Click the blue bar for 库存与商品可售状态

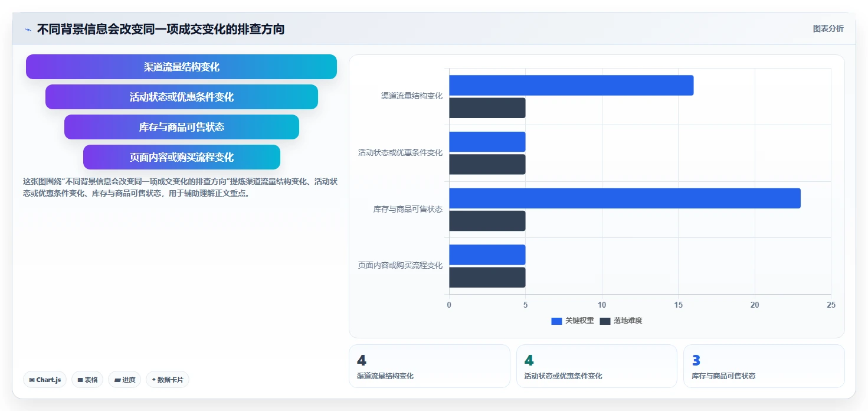(625, 198)
